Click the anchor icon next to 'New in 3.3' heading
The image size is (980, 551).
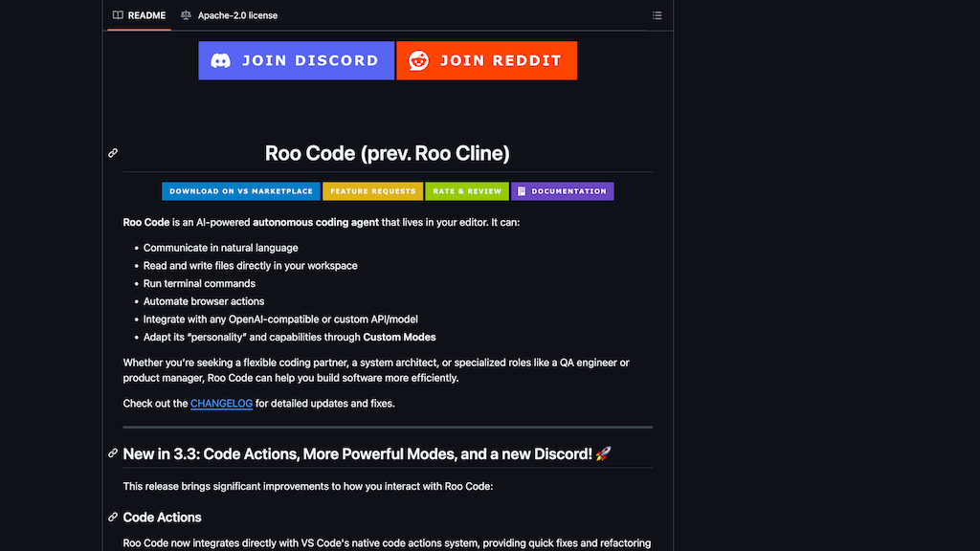pyautogui.click(x=113, y=453)
